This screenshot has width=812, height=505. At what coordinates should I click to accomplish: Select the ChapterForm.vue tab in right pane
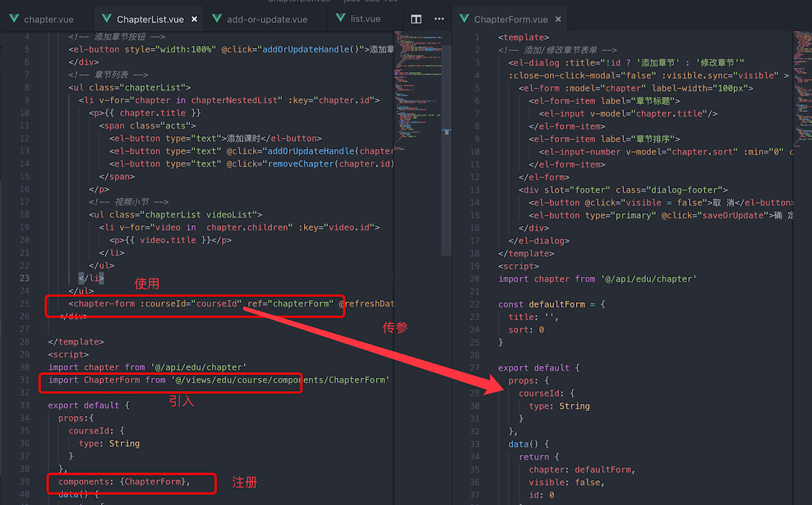coord(510,19)
